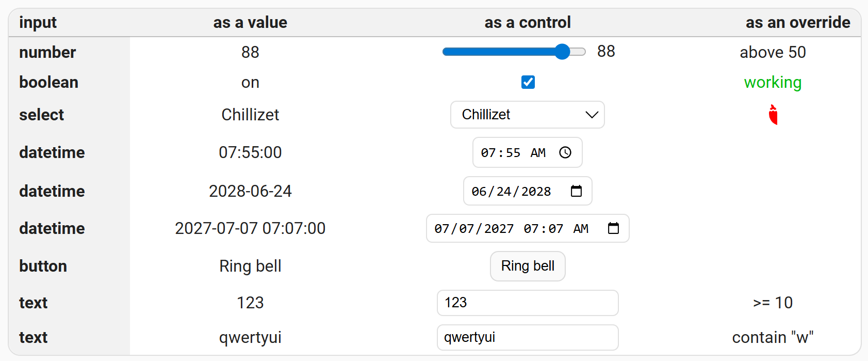Open calendar picker for 07/07/2027 datetime
This screenshot has height=361, width=868.
[613, 228]
